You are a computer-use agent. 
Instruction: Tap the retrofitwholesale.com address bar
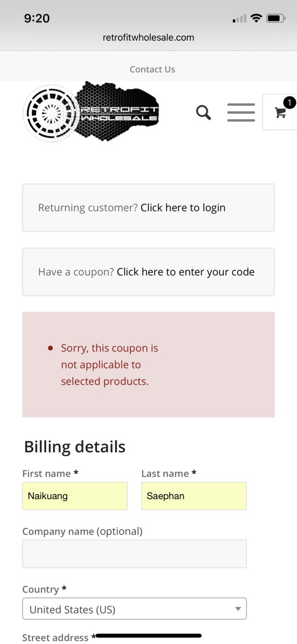(148, 37)
